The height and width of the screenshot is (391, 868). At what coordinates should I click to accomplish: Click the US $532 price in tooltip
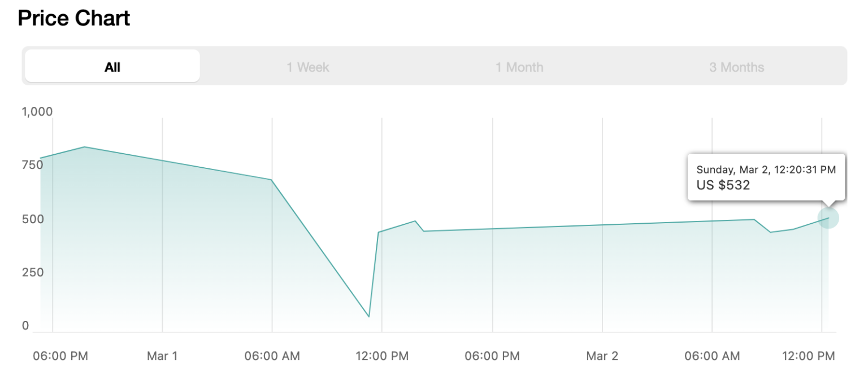[x=723, y=185]
